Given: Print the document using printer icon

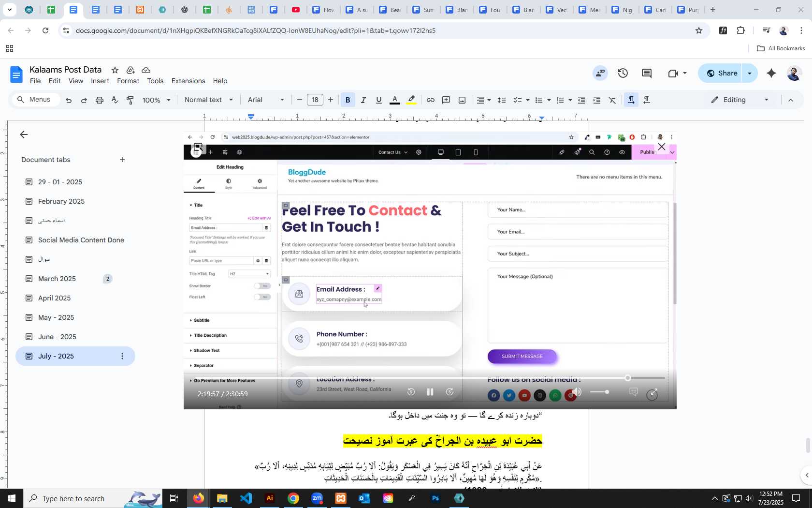Looking at the screenshot, I should pyautogui.click(x=100, y=100).
